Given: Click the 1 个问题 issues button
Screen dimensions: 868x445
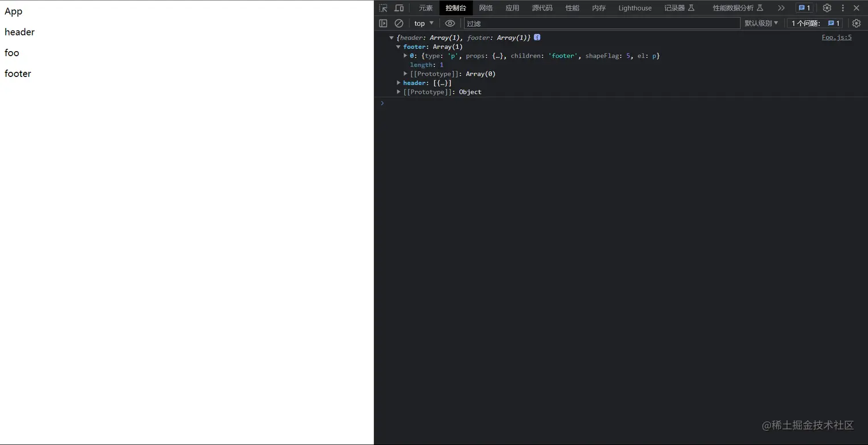Looking at the screenshot, I should pyautogui.click(x=816, y=24).
